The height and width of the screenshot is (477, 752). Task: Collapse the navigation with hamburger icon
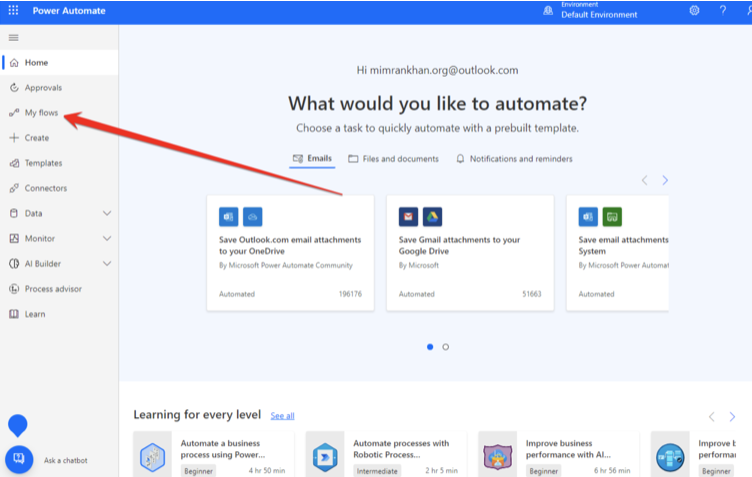pyautogui.click(x=13, y=37)
